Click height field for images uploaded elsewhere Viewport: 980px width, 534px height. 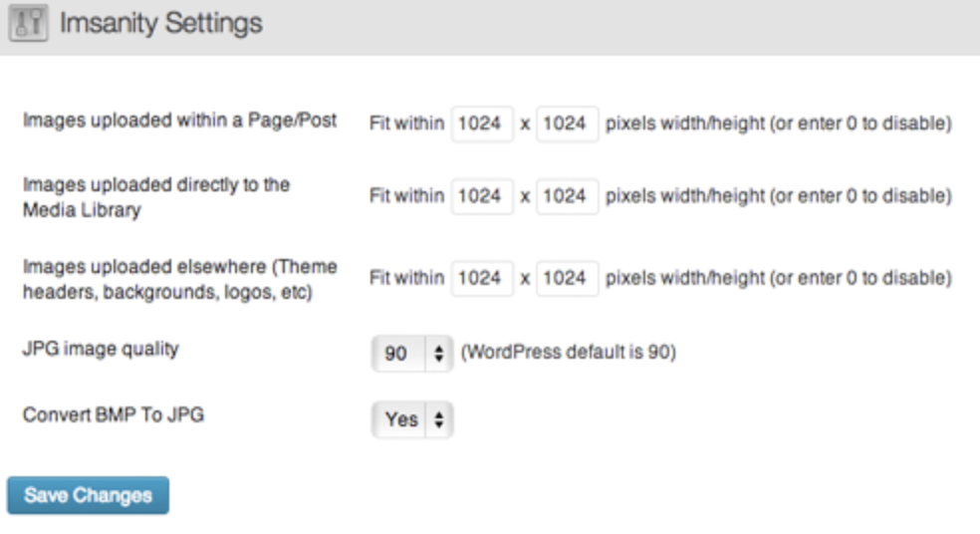(x=566, y=278)
